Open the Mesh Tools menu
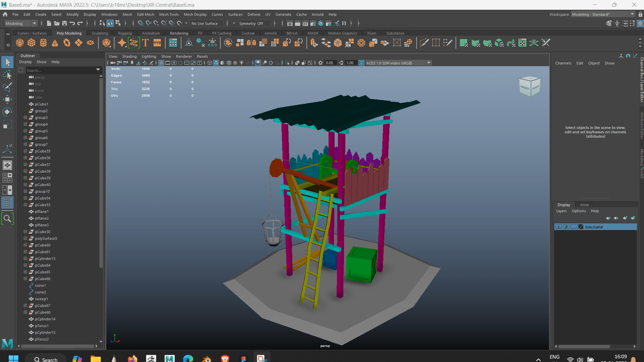This screenshot has width=644, height=362. (x=169, y=14)
